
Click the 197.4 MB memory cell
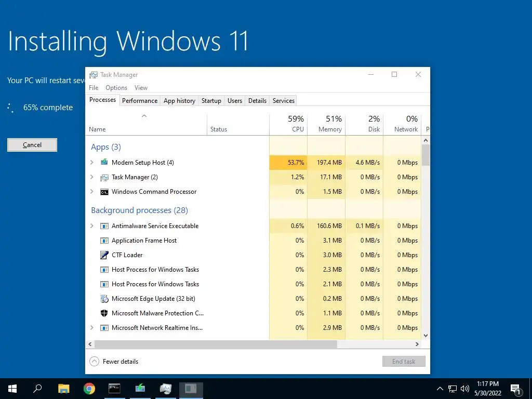[x=326, y=162]
